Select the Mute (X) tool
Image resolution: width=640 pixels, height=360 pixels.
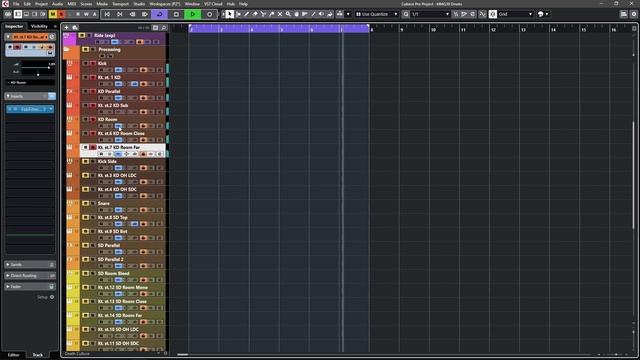(x=280, y=14)
